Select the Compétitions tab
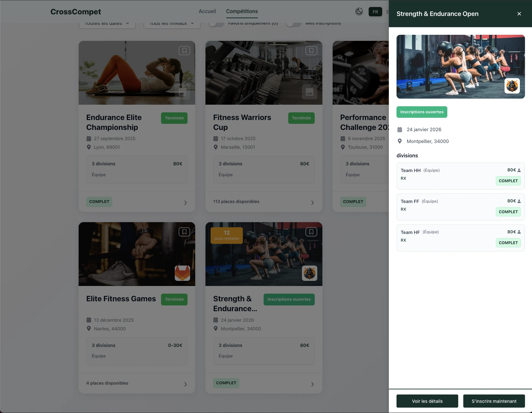This screenshot has width=532, height=413. coord(242,11)
